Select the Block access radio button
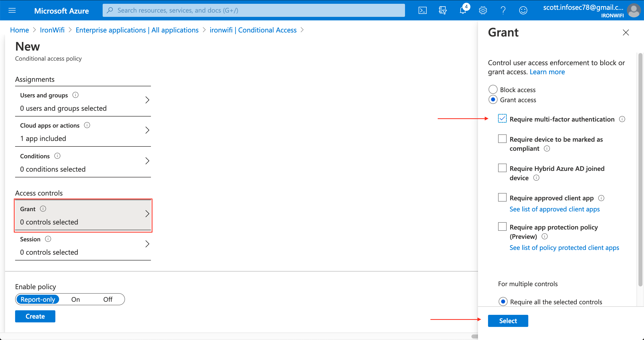 tap(493, 89)
